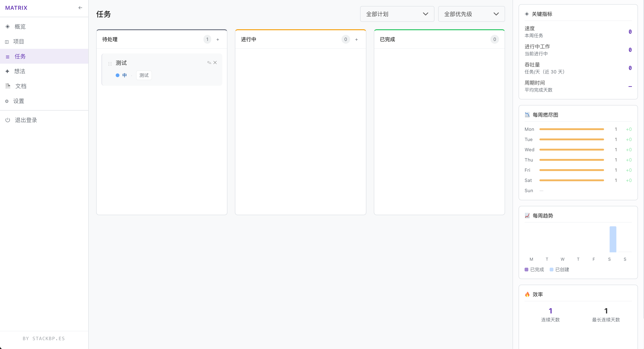Add a task to the 待处理 column
The image size is (644, 349).
pos(218,40)
